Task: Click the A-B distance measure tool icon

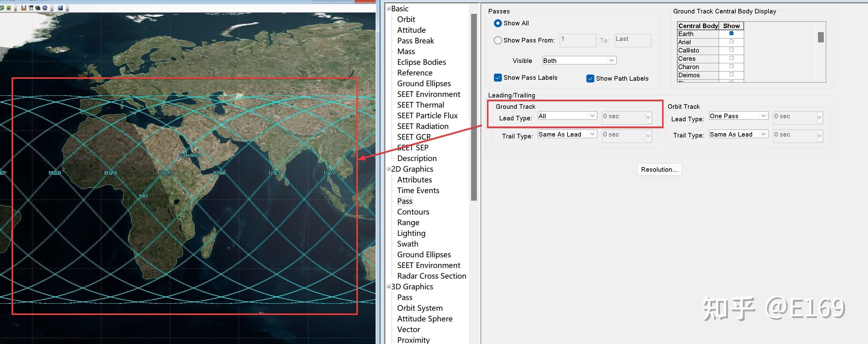Action: [24, 8]
